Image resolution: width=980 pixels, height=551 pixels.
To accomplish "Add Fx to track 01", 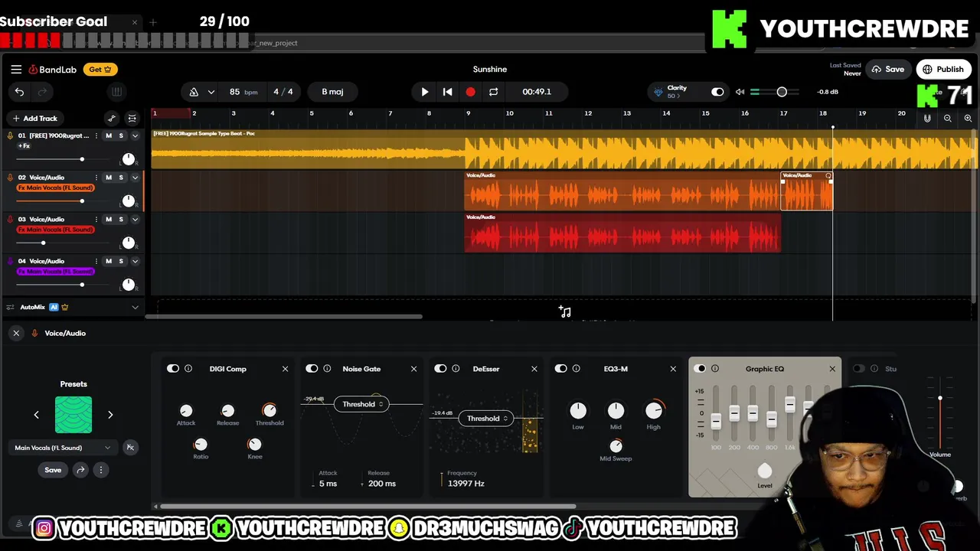I will coord(24,145).
